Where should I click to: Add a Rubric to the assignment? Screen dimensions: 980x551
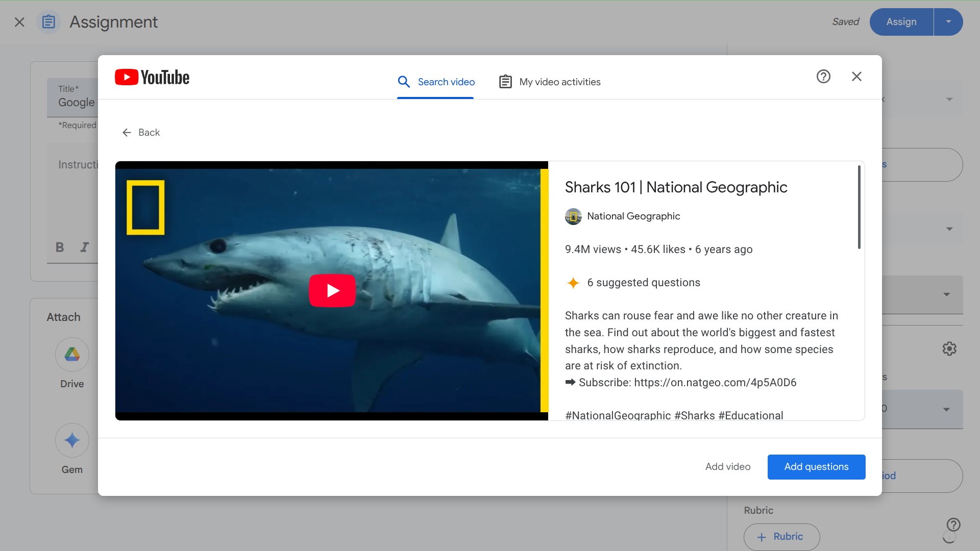point(781,537)
